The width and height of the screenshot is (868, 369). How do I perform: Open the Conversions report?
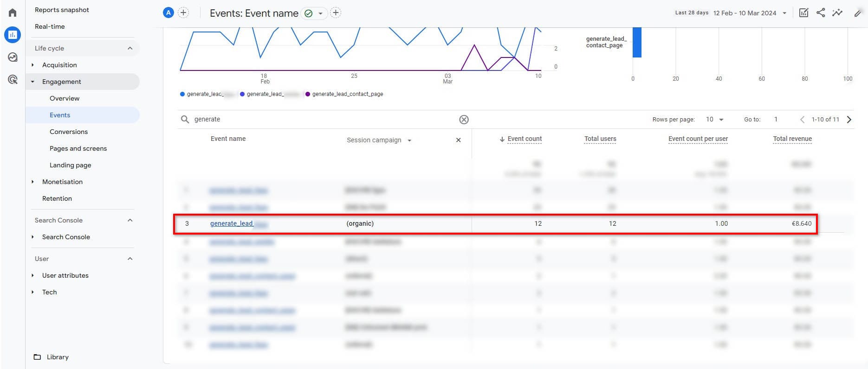(x=69, y=132)
